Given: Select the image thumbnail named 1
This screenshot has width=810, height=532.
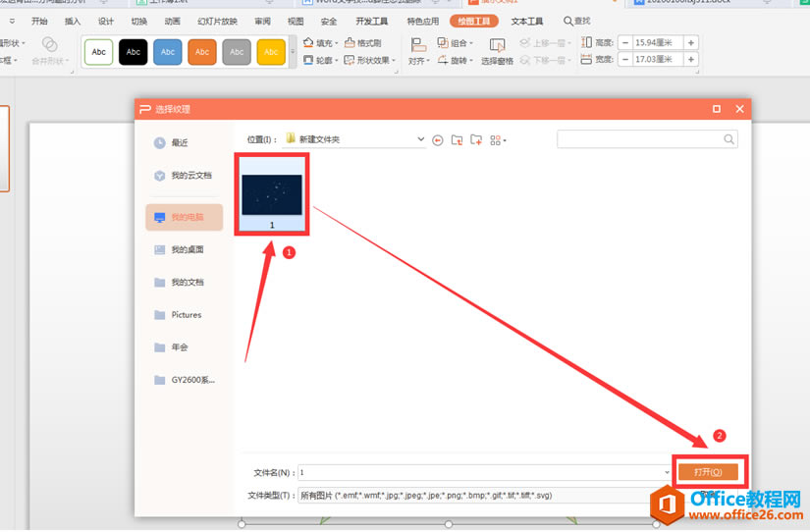Looking at the screenshot, I should coord(272,194).
